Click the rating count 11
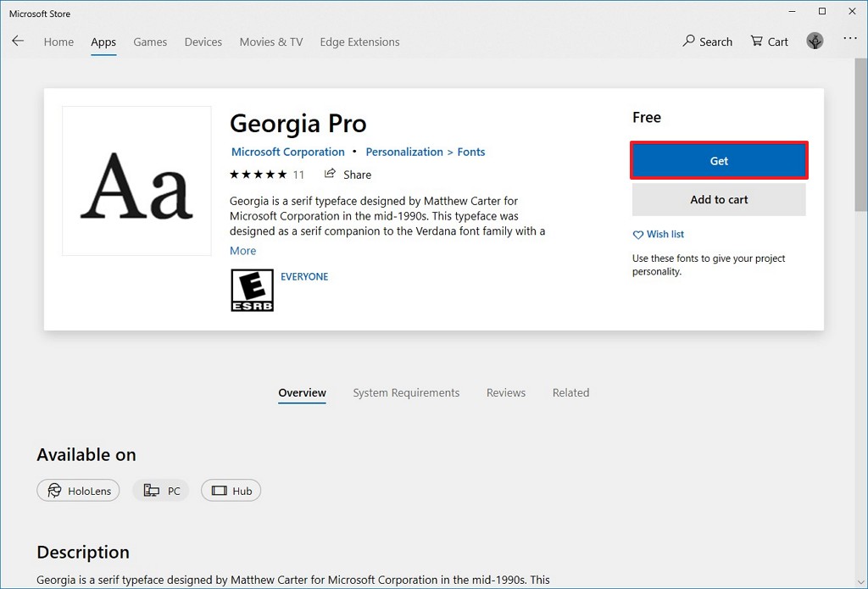Viewport: 868px width, 589px height. [x=299, y=175]
